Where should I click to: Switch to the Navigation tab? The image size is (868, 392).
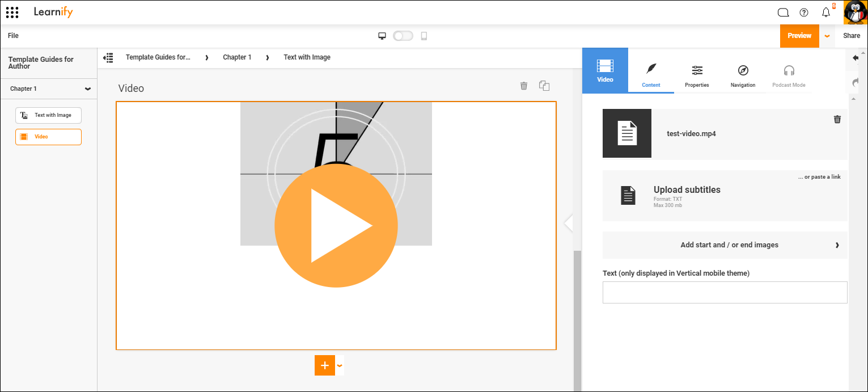coord(743,75)
